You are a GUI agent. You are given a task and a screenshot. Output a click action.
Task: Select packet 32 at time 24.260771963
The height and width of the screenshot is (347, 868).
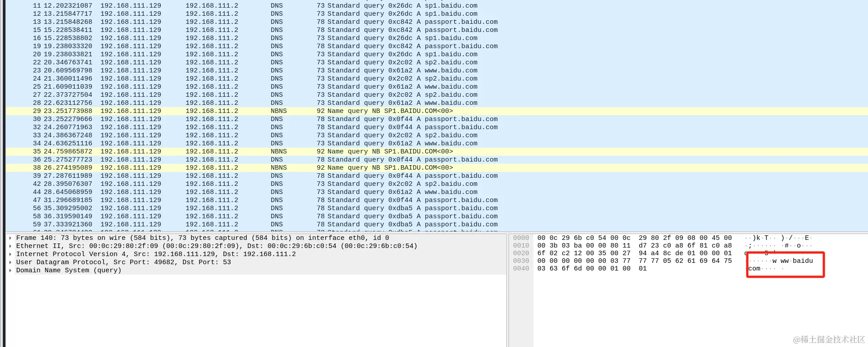click(x=437, y=127)
